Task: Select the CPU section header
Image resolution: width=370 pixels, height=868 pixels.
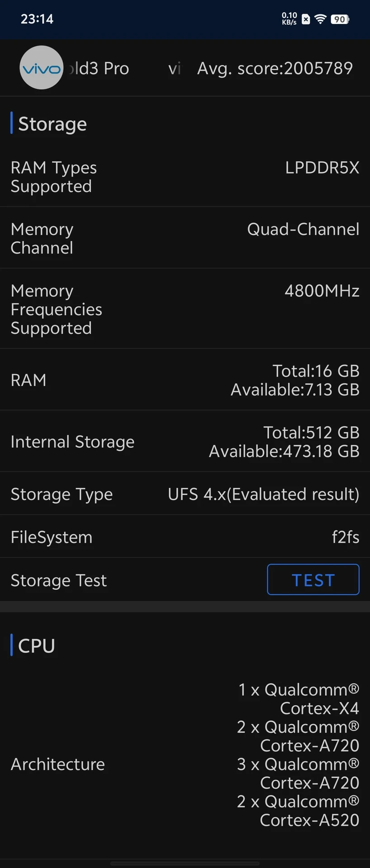Action: pos(36,646)
